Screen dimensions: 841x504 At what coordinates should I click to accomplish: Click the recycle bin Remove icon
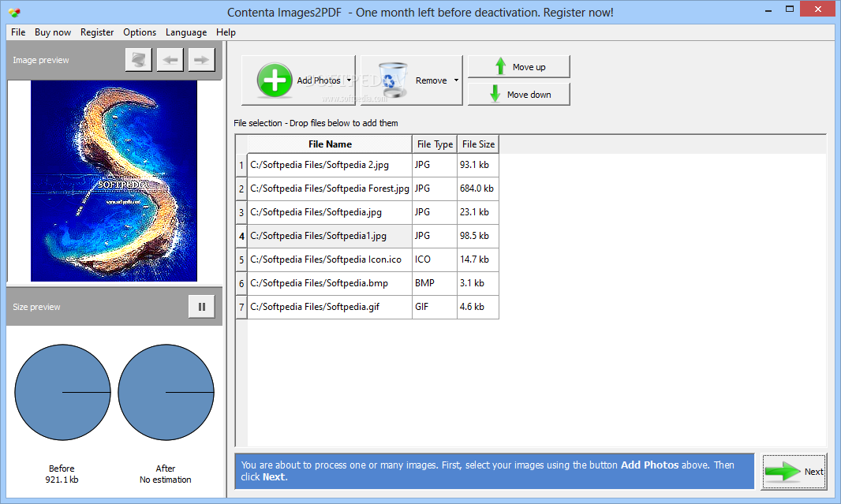coord(393,80)
